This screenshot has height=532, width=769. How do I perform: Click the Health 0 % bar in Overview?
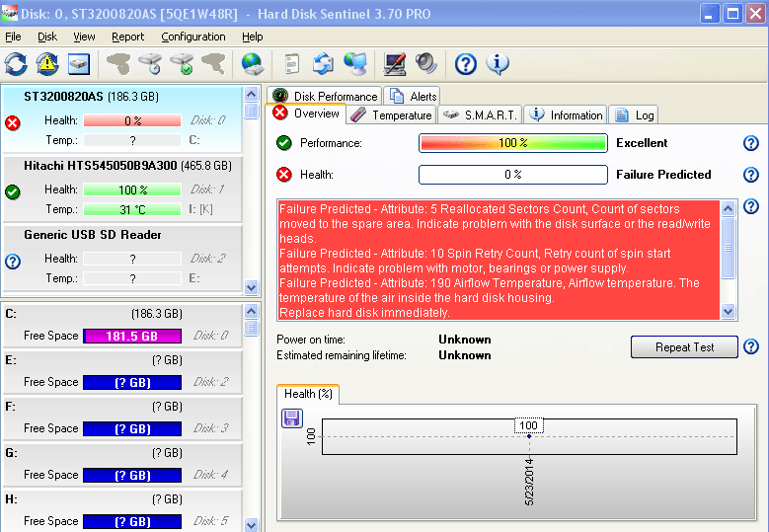(513, 175)
